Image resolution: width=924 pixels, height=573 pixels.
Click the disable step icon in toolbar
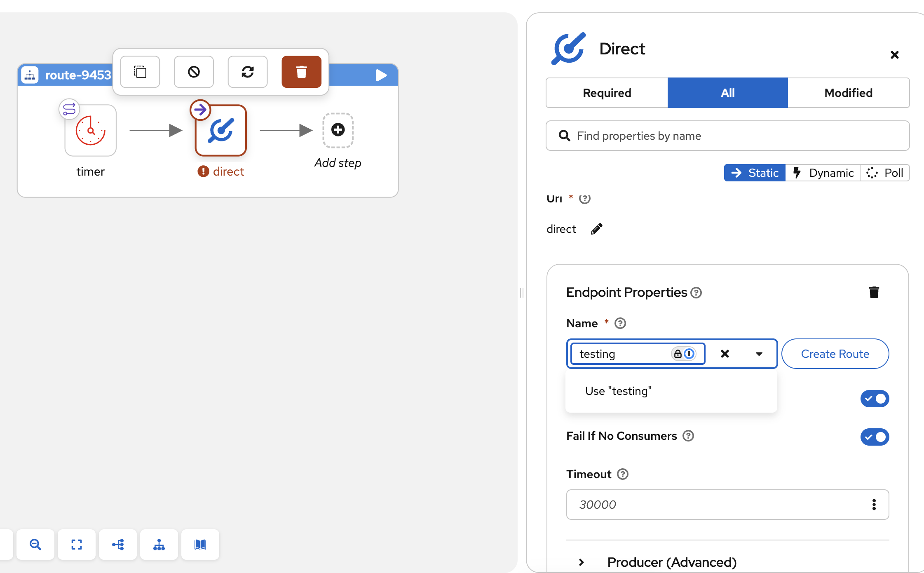coord(194,72)
